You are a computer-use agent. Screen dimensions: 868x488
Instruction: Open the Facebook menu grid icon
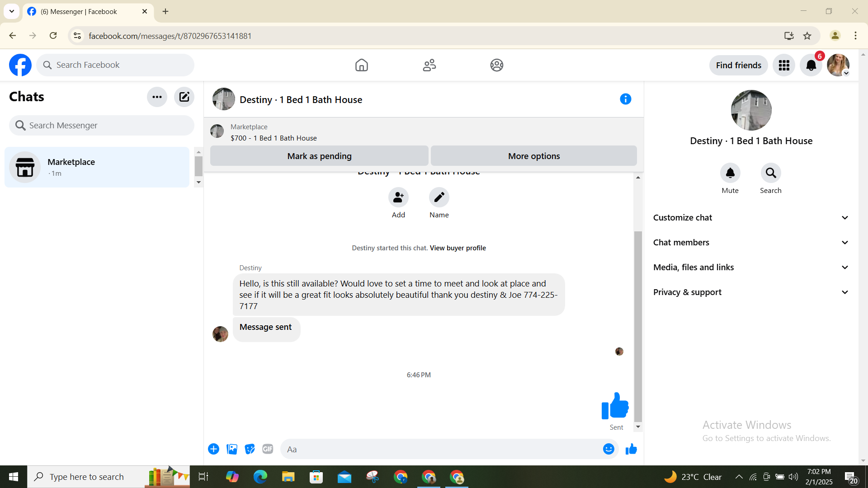(784, 65)
